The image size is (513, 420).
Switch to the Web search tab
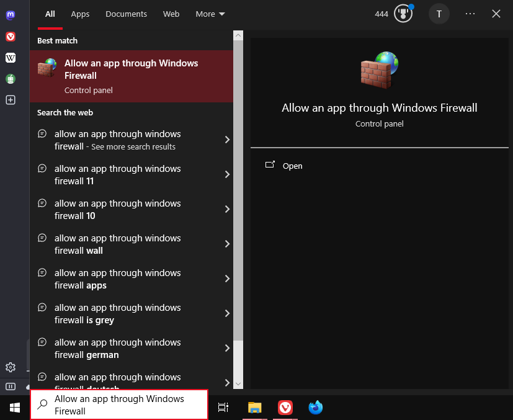point(171,14)
